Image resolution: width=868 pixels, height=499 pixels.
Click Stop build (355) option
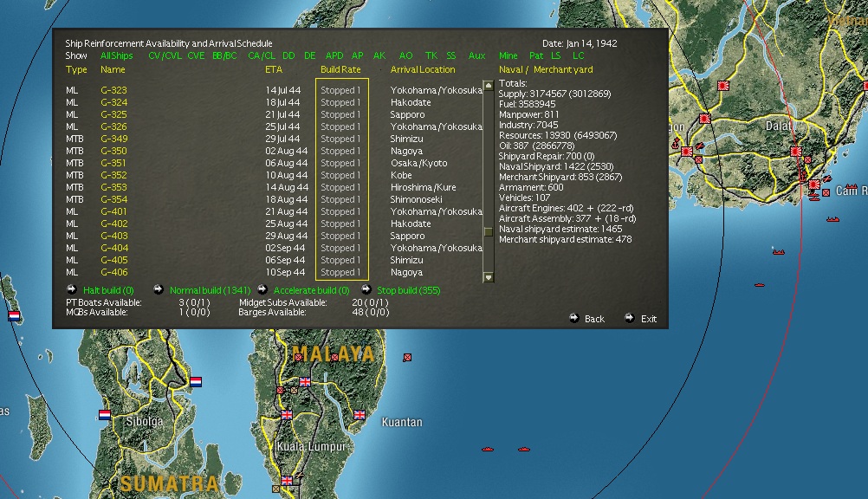point(409,290)
